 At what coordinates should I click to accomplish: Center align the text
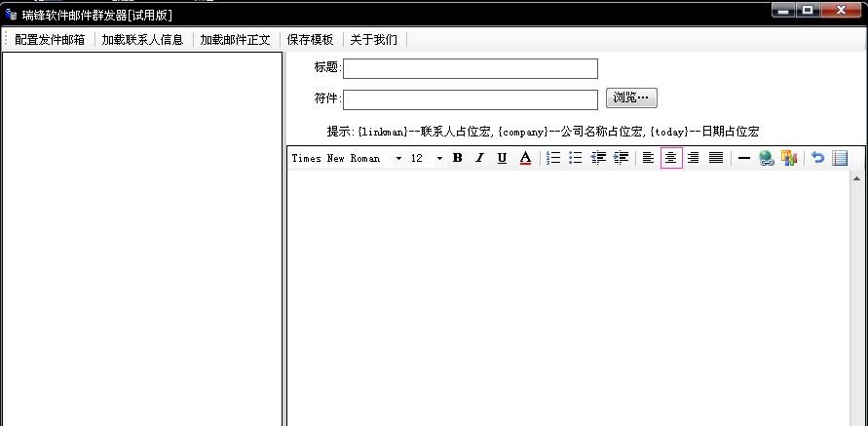[x=671, y=158]
